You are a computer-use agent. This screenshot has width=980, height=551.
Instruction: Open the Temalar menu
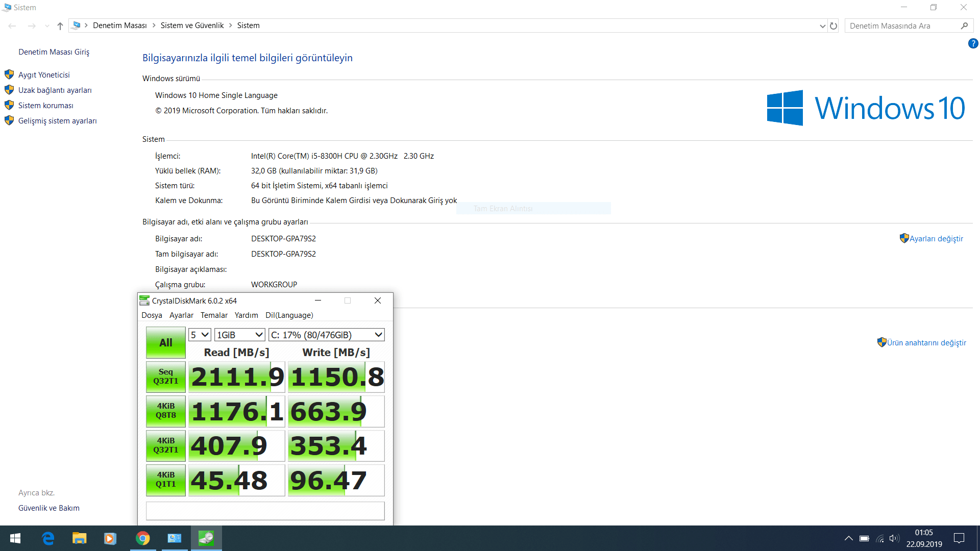tap(214, 315)
